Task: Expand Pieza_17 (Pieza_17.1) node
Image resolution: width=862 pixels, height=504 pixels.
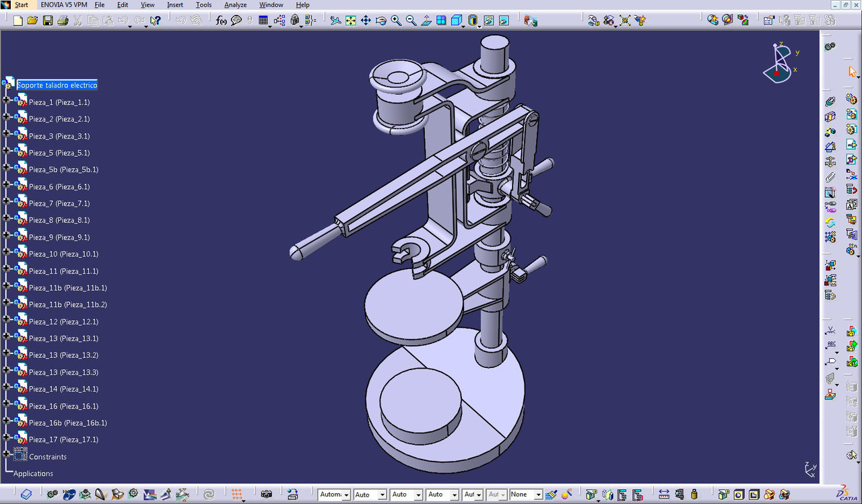Action: coord(7,437)
